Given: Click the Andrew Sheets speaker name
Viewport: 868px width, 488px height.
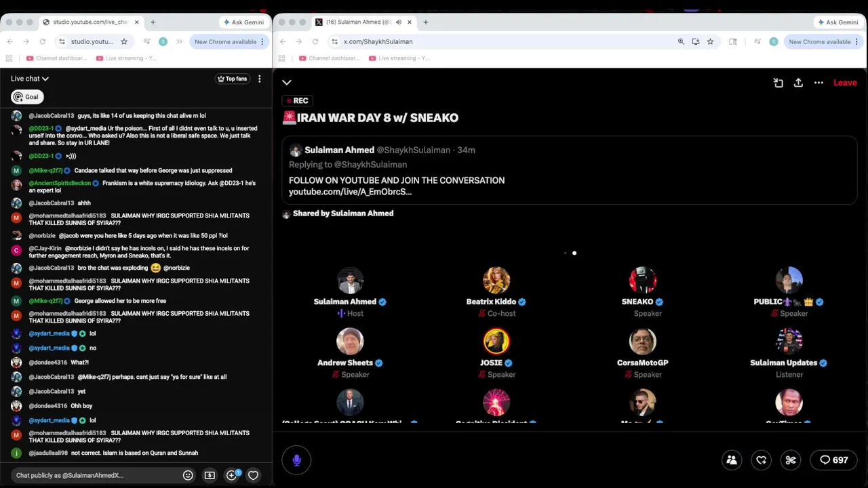Looking at the screenshot, I should (345, 363).
